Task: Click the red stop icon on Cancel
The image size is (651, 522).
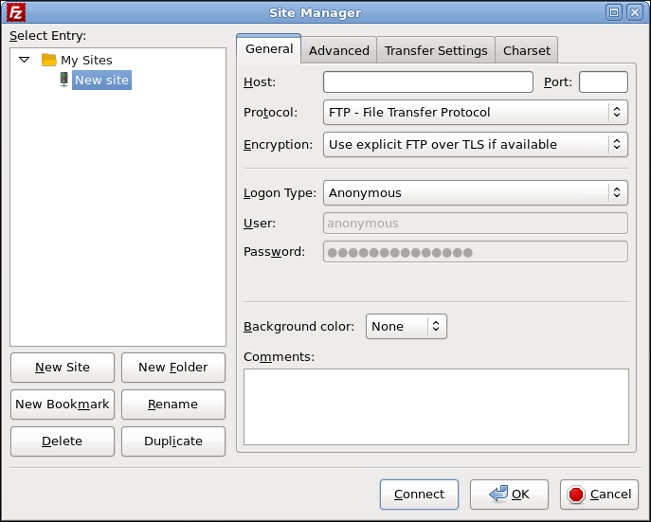Action: click(x=575, y=494)
